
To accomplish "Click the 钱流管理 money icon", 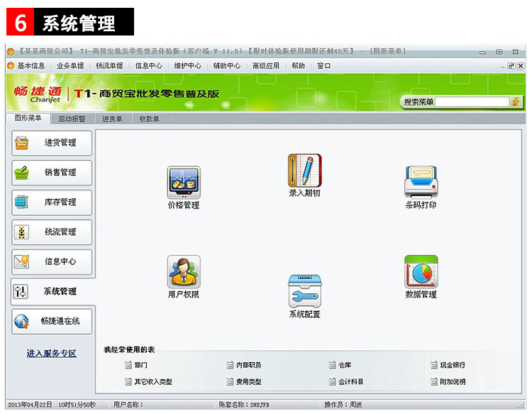I will click(x=22, y=232).
